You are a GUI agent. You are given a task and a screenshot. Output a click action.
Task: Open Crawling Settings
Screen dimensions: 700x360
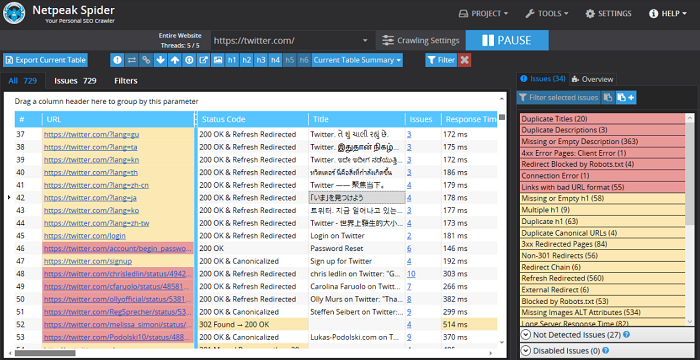coord(421,41)
